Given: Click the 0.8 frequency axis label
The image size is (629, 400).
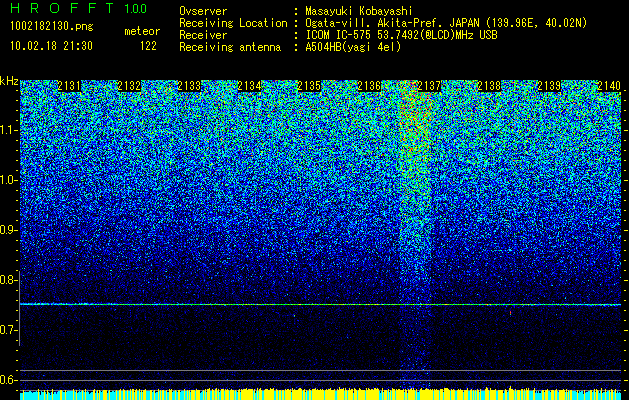Looking at the screenshot, I should [8, 280].
